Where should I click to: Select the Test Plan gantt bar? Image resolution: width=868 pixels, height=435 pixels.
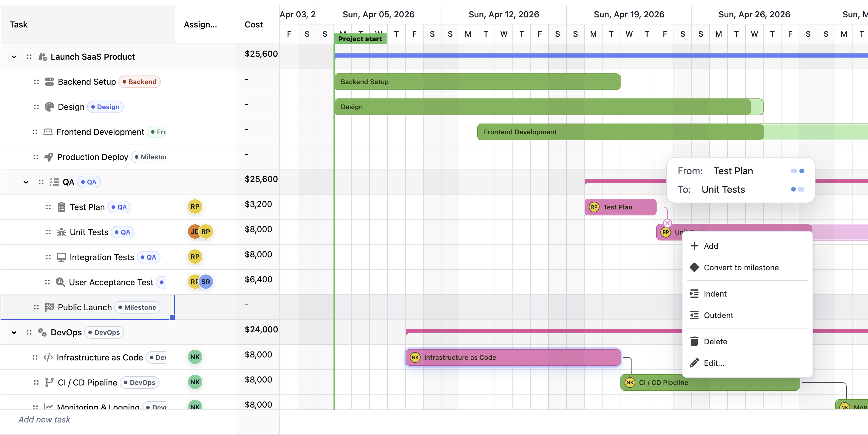[620, 207]
